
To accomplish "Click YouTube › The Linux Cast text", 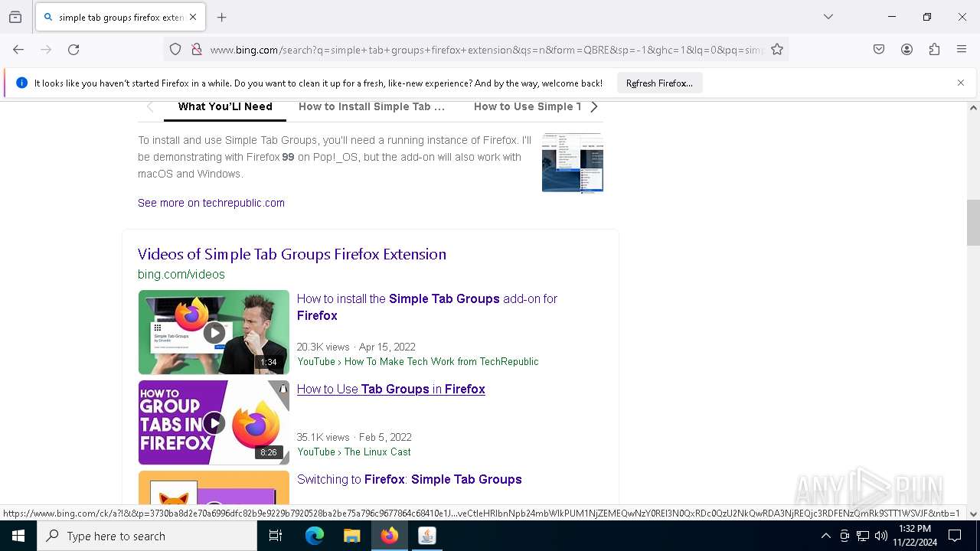I will point(354,452).
